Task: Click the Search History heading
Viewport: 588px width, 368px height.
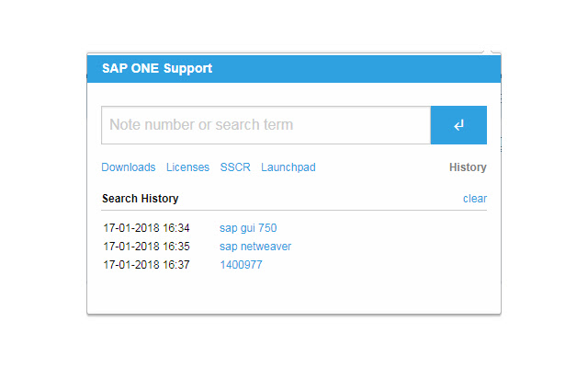Action: (x=140, y=199)
